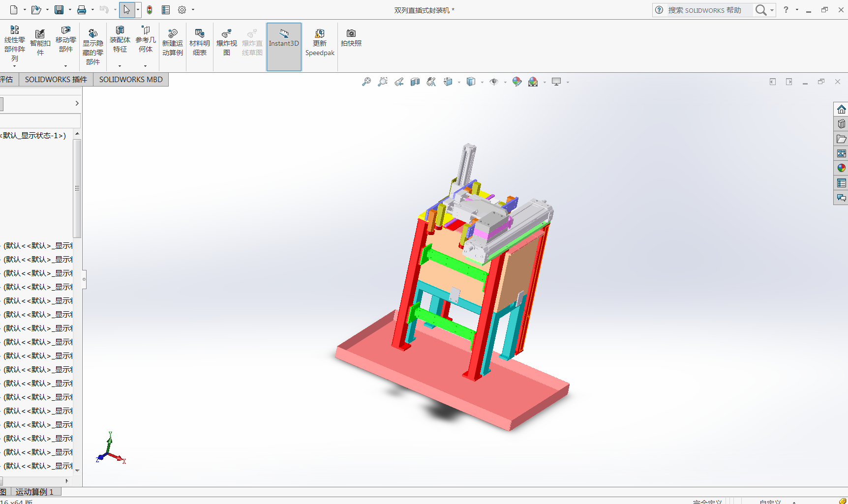848x504 pixels.
Task: Click the Zoom to Fit magnifier icon
Action: (366, 82)
